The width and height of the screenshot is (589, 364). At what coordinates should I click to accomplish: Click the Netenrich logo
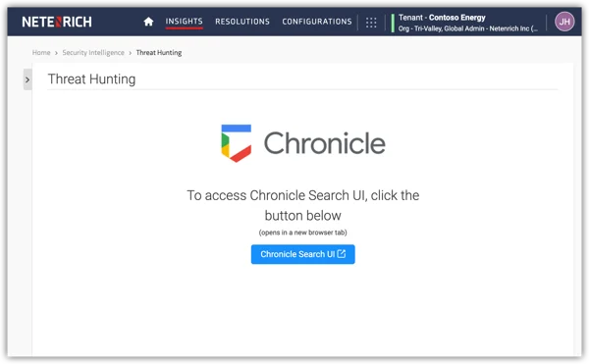[x=57, y=22]
